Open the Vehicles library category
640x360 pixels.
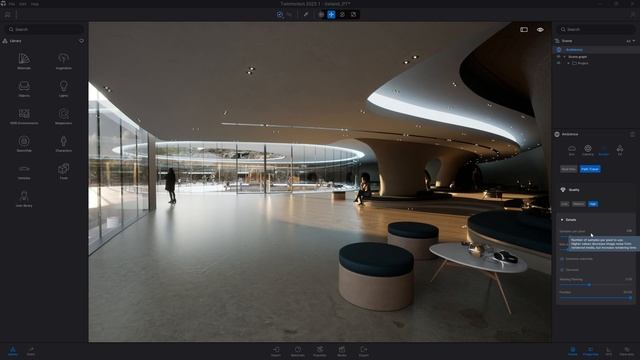24,171
